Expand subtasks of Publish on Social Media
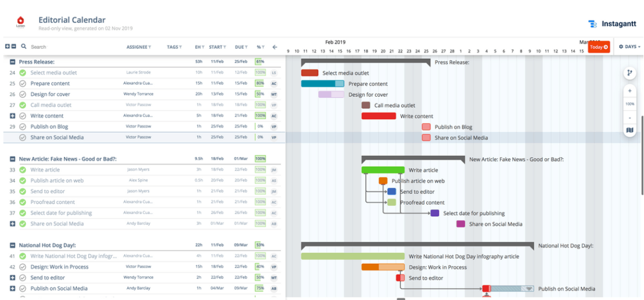 (x=12, y=289)
